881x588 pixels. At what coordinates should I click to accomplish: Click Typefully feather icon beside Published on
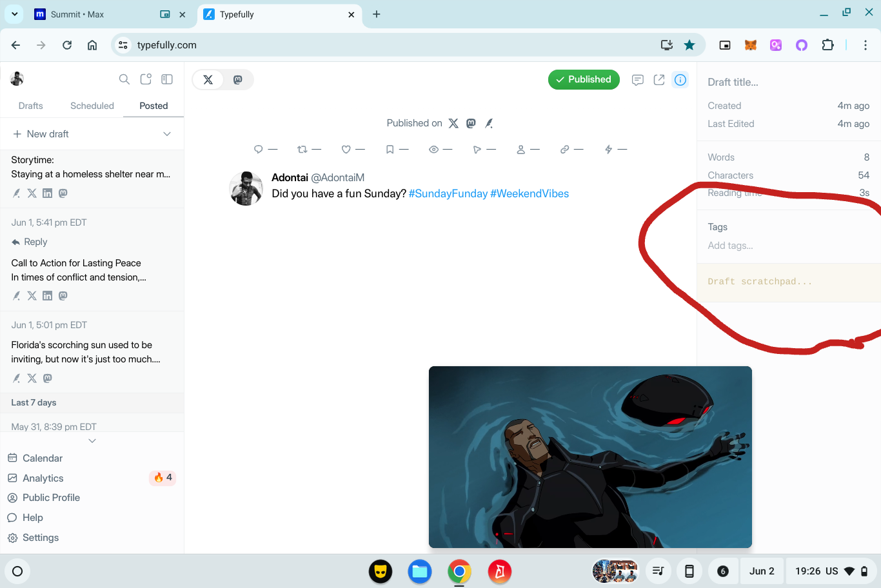(489, 123)
